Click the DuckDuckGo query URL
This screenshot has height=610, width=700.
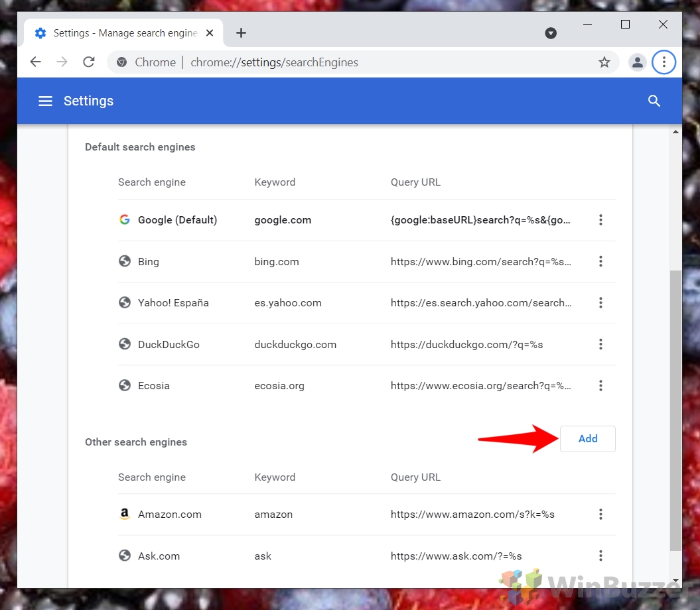click(x=466, y=345)
